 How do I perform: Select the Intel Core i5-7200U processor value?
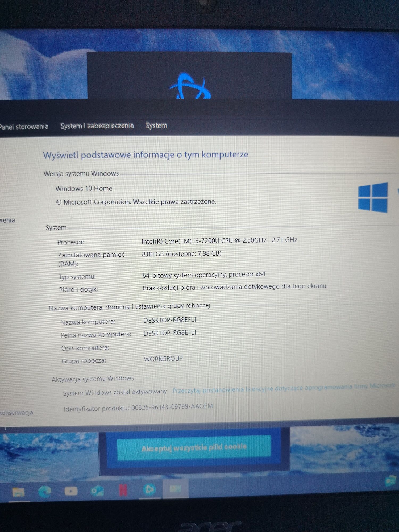pos(219,240)
